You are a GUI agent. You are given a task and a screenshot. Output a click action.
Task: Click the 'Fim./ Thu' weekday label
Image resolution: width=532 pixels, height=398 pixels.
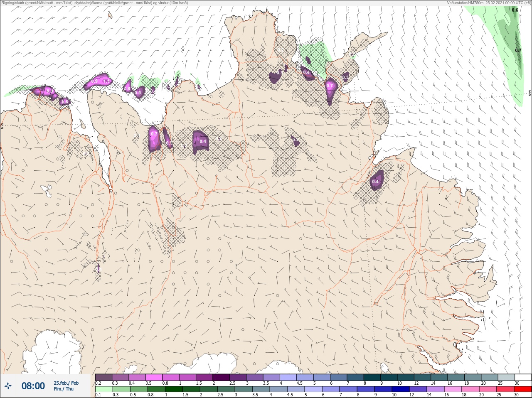(64, 389)
